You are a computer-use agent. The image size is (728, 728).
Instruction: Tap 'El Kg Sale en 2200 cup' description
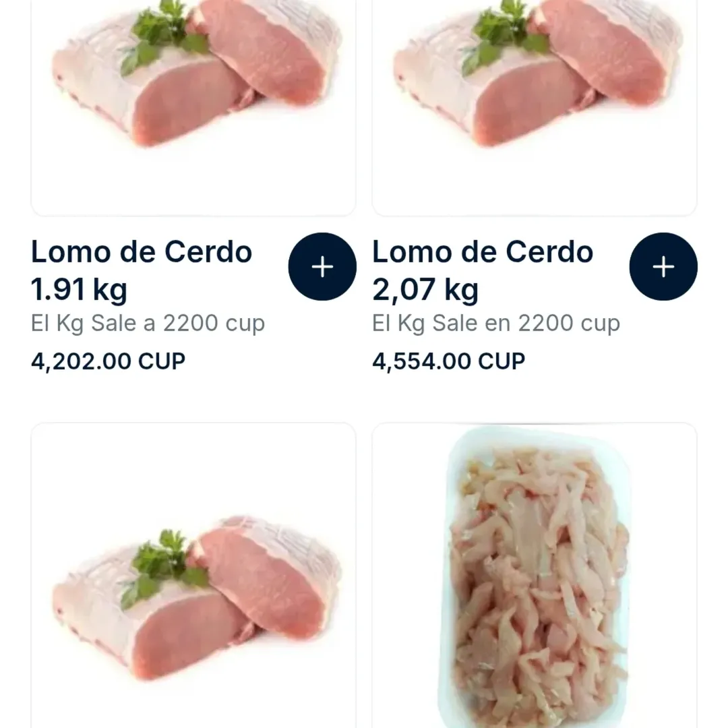pyautogui.click(x=495, y=324)
